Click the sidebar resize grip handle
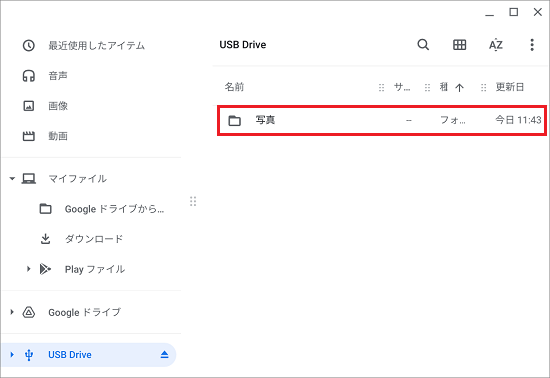This screenshot has width=550, height=378. tap(193, 201)
